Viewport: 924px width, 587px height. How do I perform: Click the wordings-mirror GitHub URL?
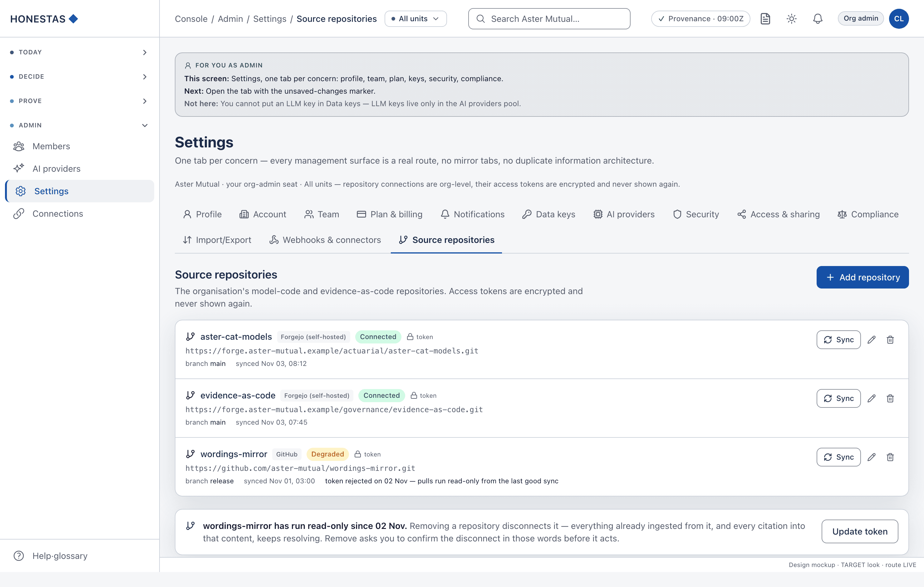[x=300, y=468]
